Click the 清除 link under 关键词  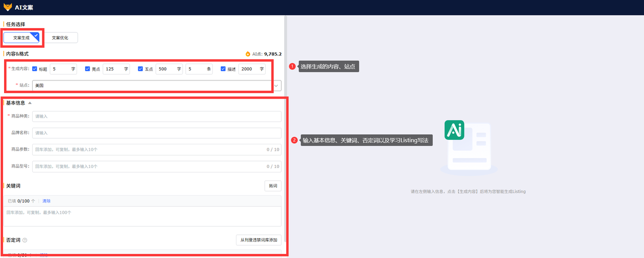[x=46, y=201]
